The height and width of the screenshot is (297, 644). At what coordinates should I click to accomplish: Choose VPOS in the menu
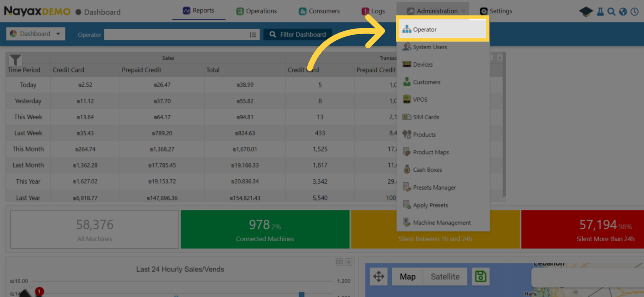pos(442,100)
